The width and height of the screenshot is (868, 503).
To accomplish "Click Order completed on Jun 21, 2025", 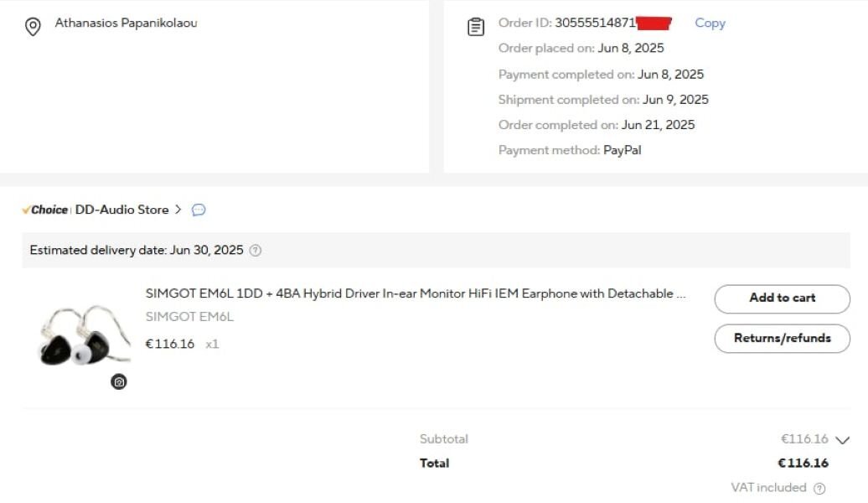I will (x=597, y=125).
